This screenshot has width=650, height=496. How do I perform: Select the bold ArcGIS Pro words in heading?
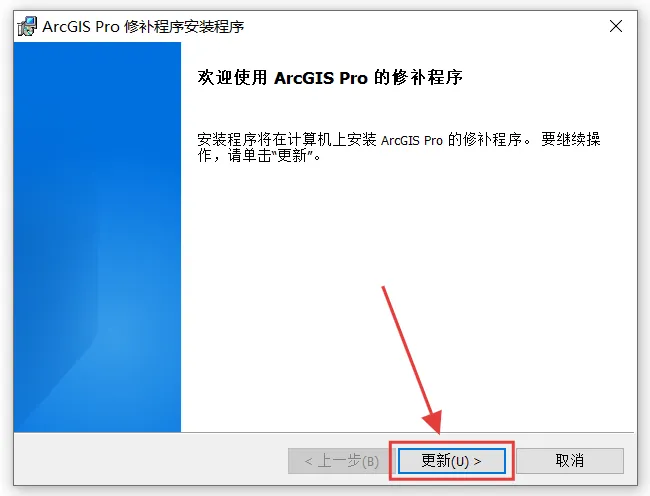321,78
